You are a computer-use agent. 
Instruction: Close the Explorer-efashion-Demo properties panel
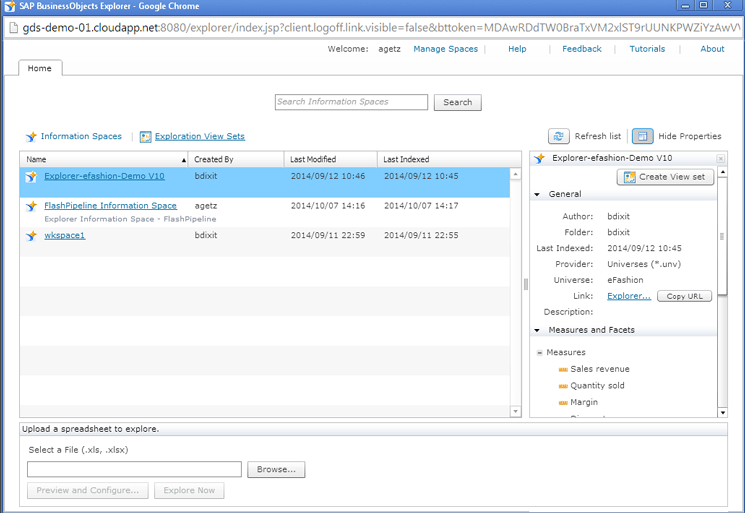pyautogui.click(x=721, y=159)
